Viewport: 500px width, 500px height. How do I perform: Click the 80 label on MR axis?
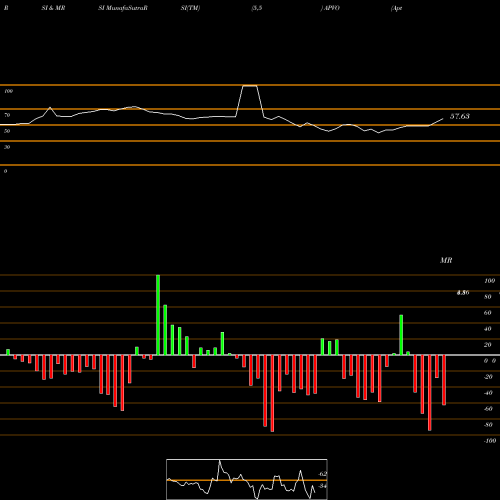tap(488, 297)
